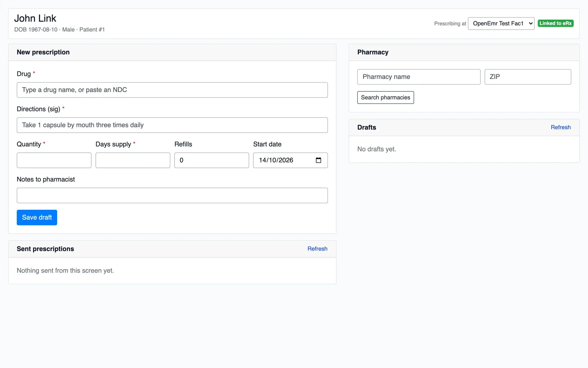Viewport: 588px width, 368px height.
Task: Click the Search pharmacies button
Action: pyautogui.click(x=385, y=98)
